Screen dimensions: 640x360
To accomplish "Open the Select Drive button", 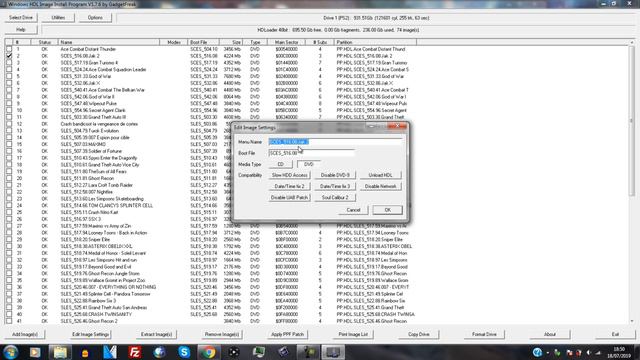I will click(21, 18).
